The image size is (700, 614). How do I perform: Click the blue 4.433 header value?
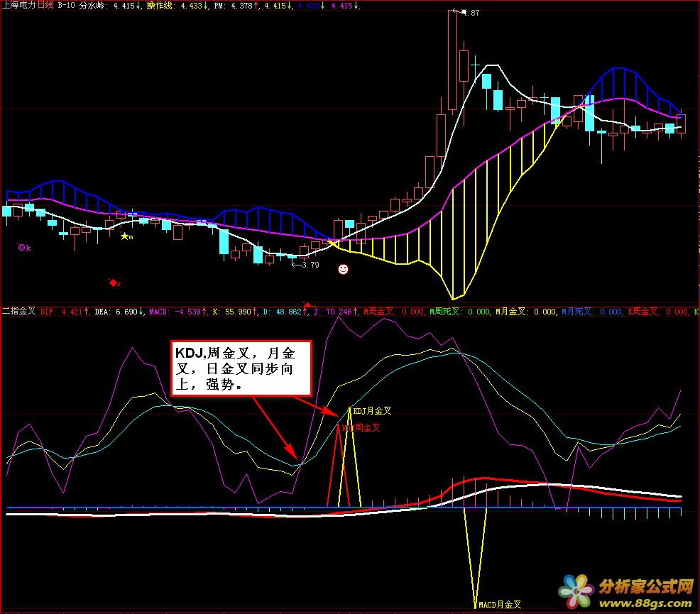click(311, 6)
